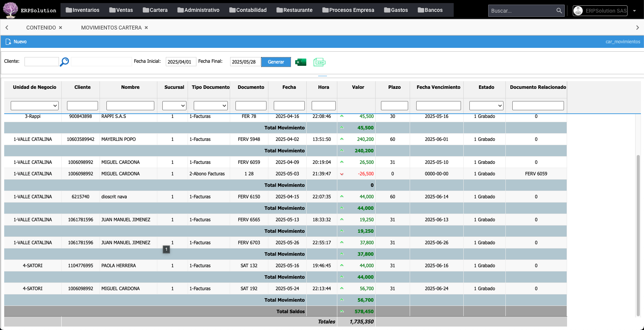Open the Tipo Documento filter dropdown
This screenshot has width=644, height=330.
tap(211, 106)
